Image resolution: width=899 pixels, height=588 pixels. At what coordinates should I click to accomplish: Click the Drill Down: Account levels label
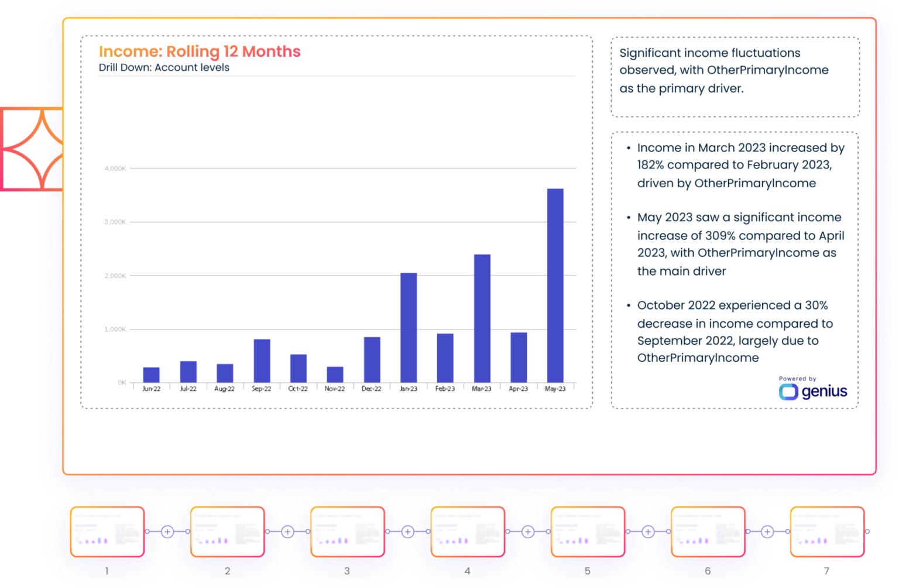click(164, 67)
